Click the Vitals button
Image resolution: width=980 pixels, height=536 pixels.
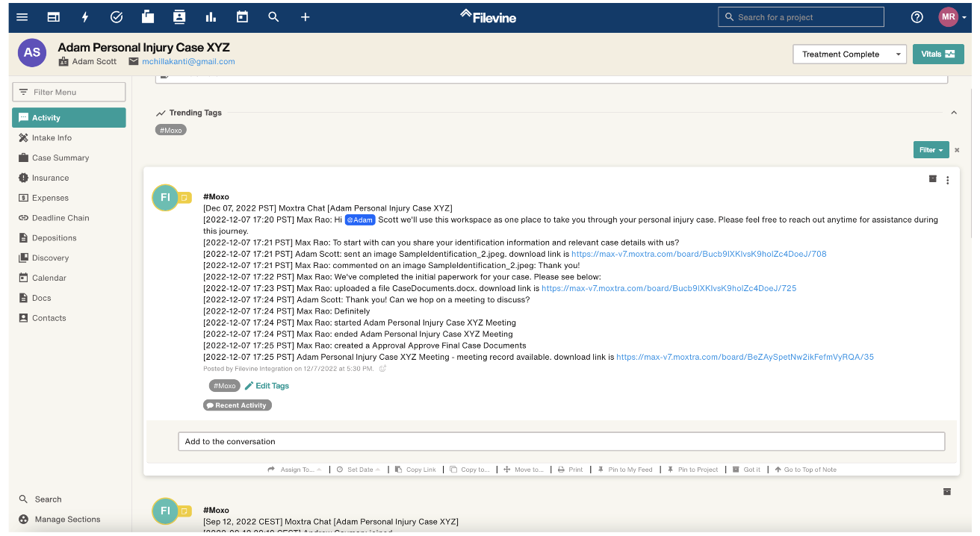click(938, 54)
